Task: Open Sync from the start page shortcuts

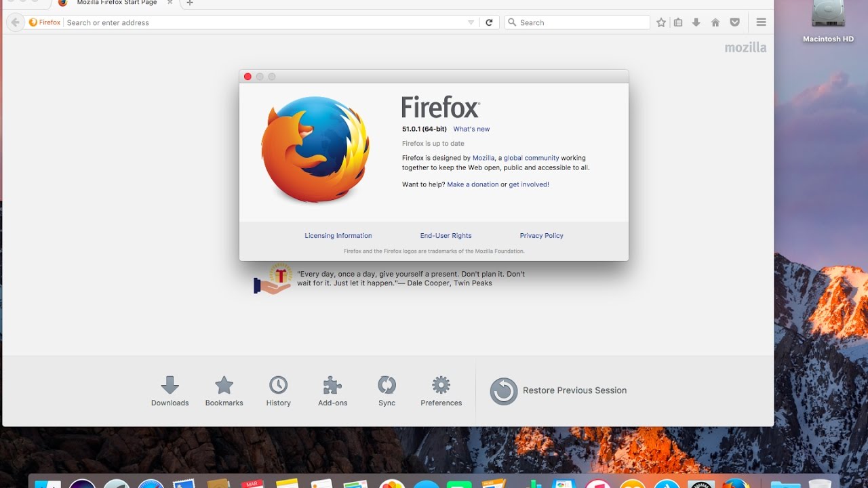Action: pyautogui.click(x=387, y=391)
